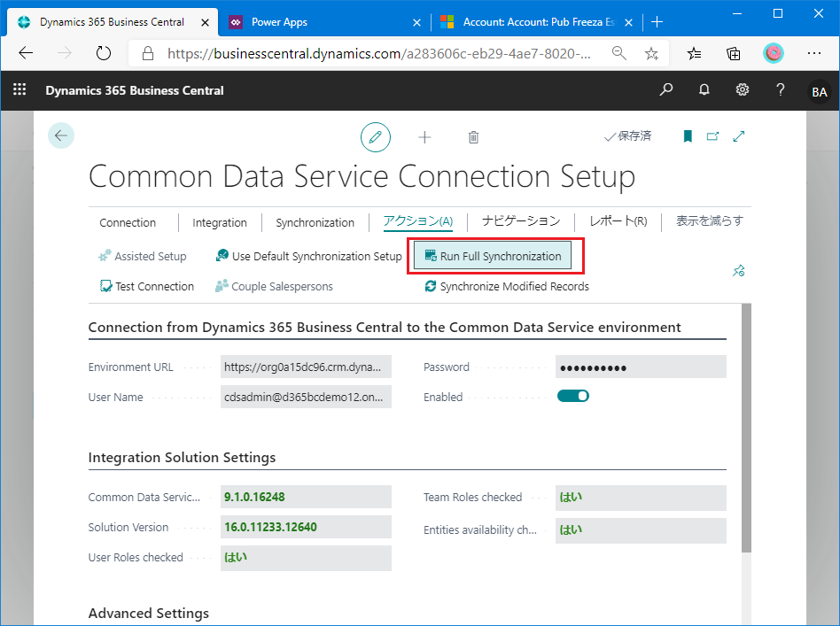Open the app launcher waffle icon
The width and height of the screenshot is (840, 626).
point(19,89)
